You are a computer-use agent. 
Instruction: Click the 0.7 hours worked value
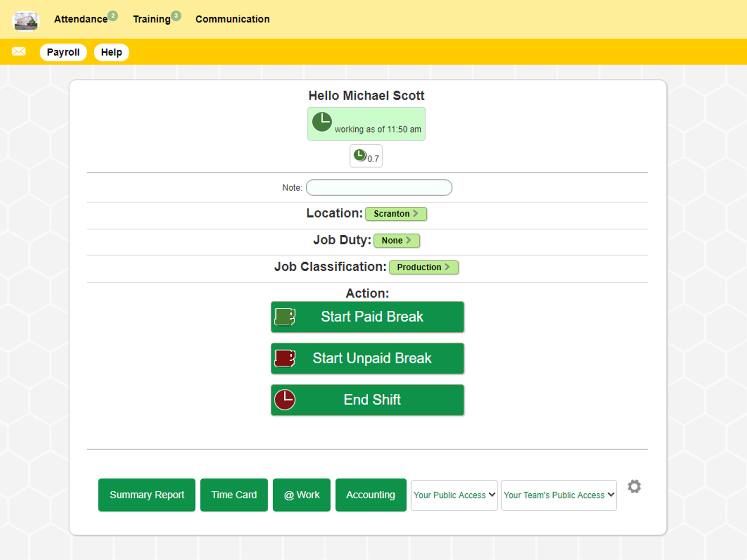tap(373, 159)
